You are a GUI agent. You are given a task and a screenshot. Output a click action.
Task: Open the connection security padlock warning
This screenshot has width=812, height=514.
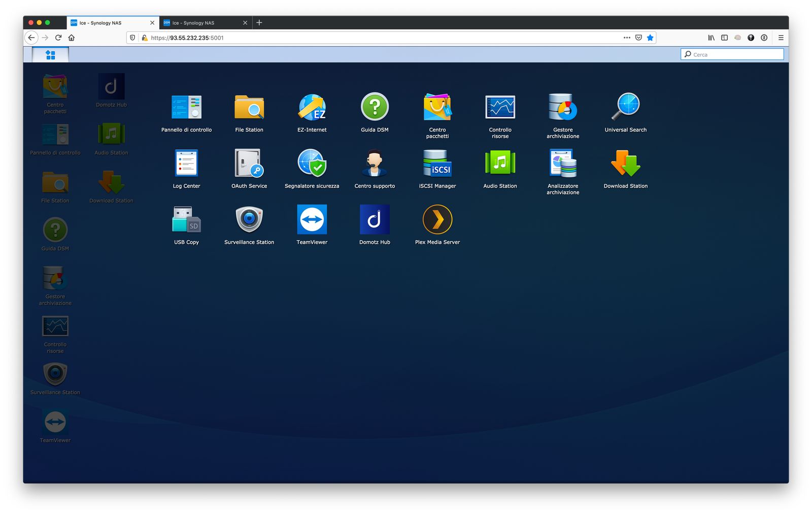145,38
